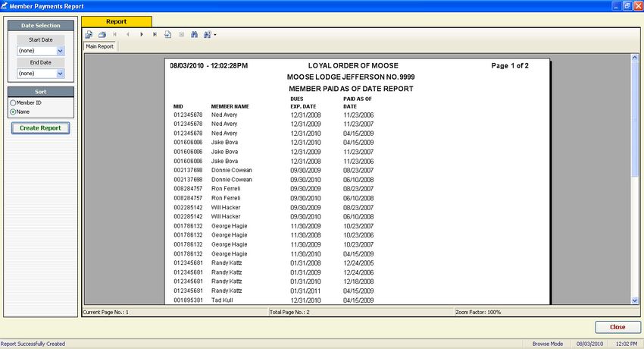Click the paid date 10/23/2006
The image size is (644, 349).
click(358, 235)
